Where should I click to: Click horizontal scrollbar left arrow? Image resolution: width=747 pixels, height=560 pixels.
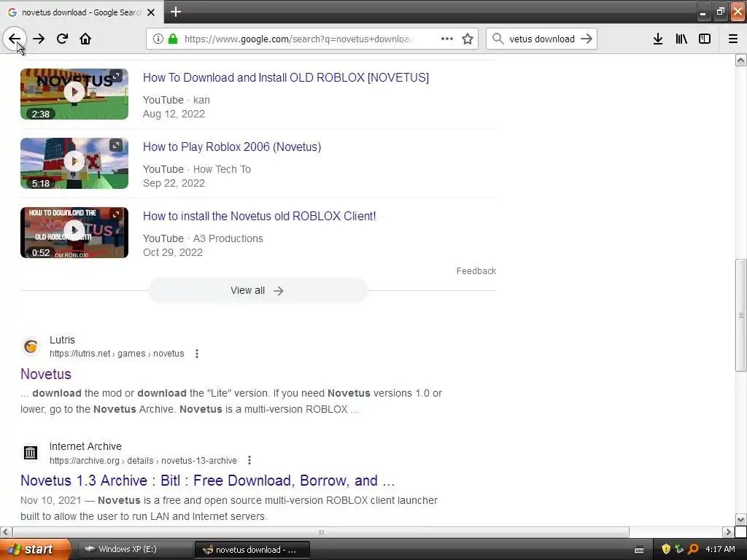[x=6, y=532]
